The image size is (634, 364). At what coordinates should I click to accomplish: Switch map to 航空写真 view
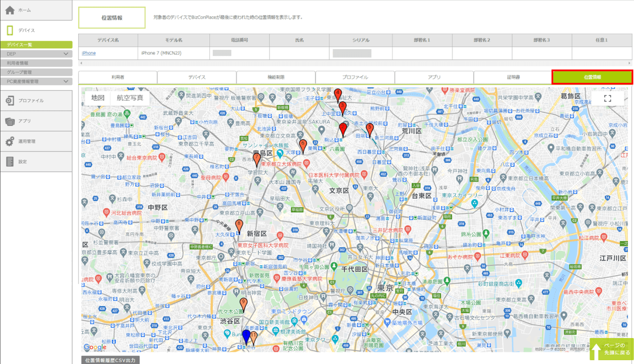130,98
